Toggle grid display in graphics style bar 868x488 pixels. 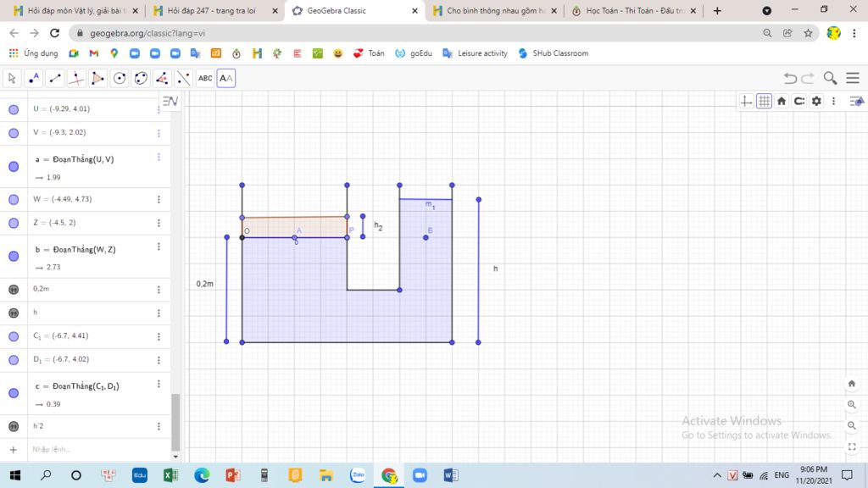[x=764, y=102]
